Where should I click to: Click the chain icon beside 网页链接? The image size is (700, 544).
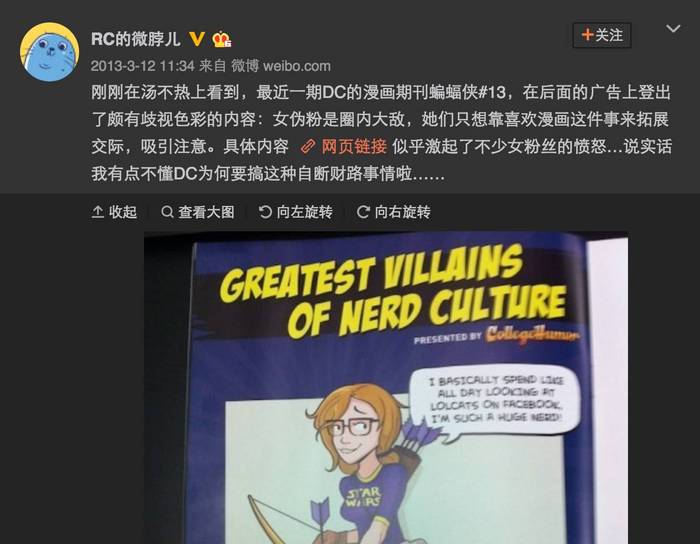pos(308,147)
